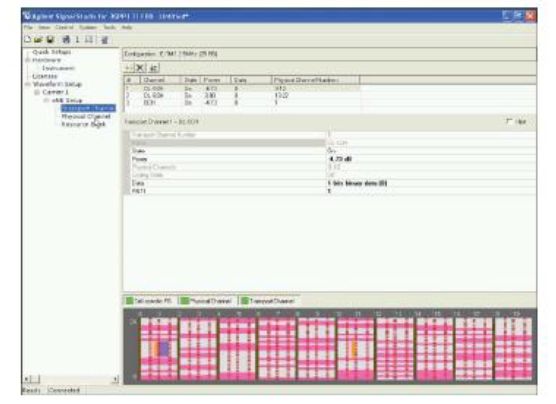Collapse the Carrier 1 tree node
556x404 pixels.
[37, 92]
